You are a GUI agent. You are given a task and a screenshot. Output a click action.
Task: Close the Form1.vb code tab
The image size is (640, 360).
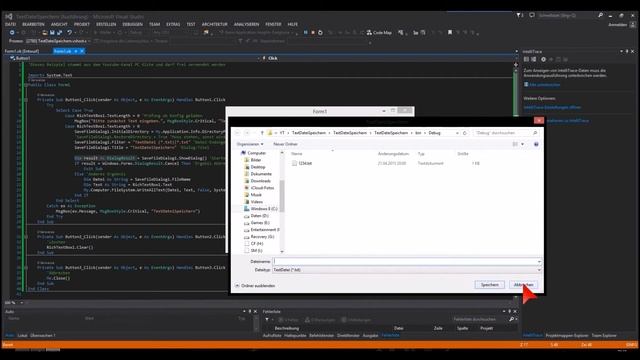tap(82, 51)
